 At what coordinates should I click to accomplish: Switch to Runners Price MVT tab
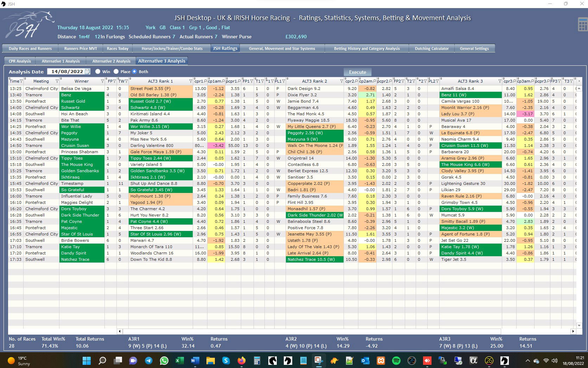[81, 49]
